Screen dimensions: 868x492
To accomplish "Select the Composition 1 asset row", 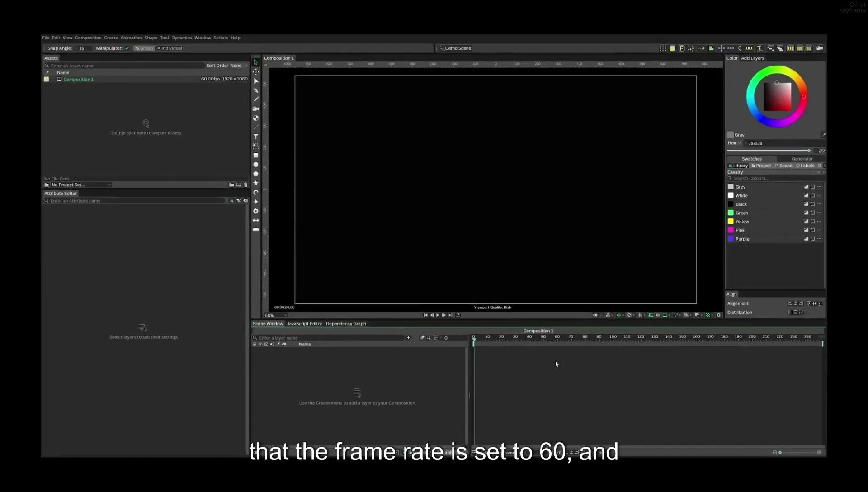I will click(146, 79).
